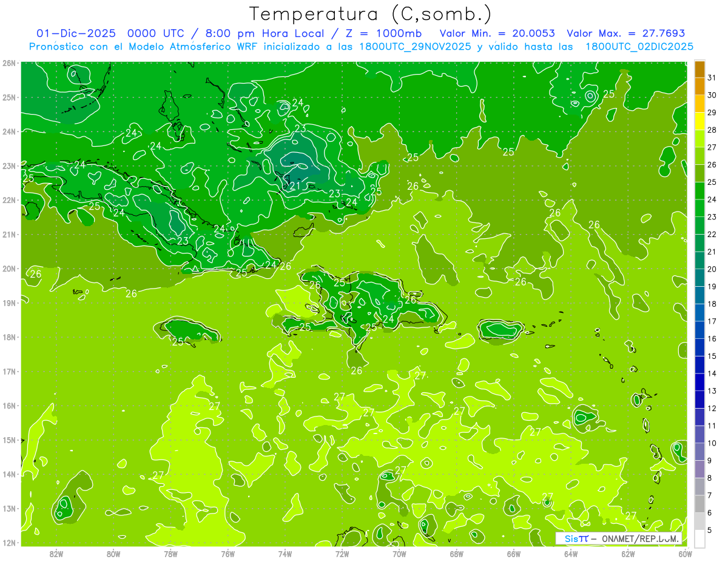
Task: Click the 15N latitude axis label
Action: tap(8, 440)
